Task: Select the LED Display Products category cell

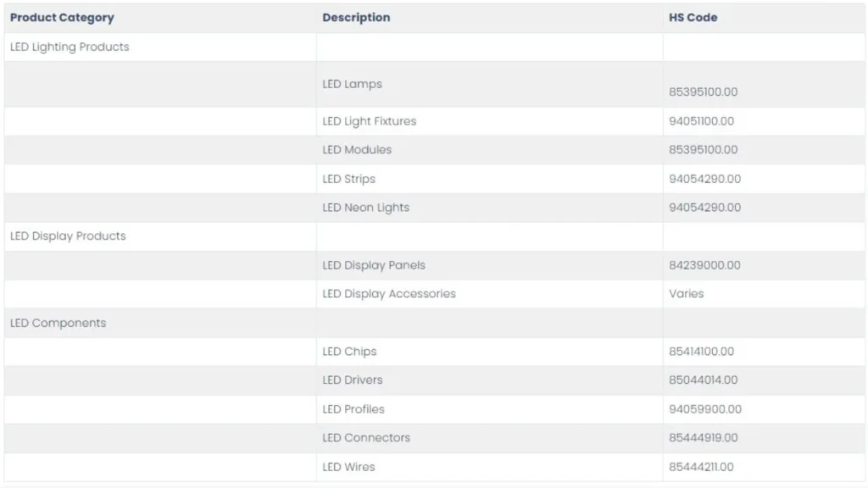Action: [68, 236]
